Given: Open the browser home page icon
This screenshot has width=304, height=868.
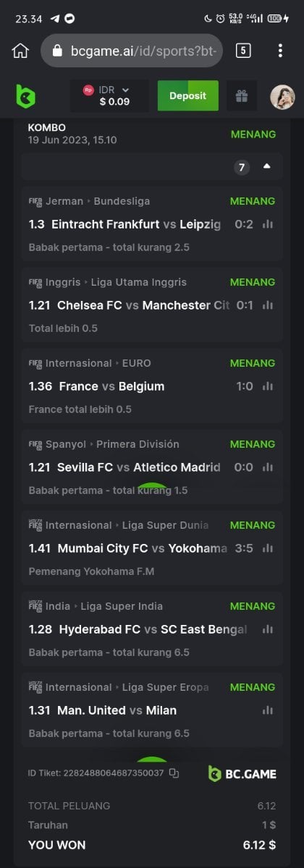Looking at the screenshot, I should coord(20,51).
